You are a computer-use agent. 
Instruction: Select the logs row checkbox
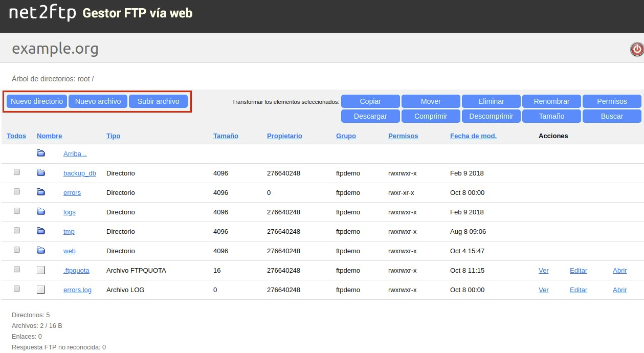[x=17, y=211]
